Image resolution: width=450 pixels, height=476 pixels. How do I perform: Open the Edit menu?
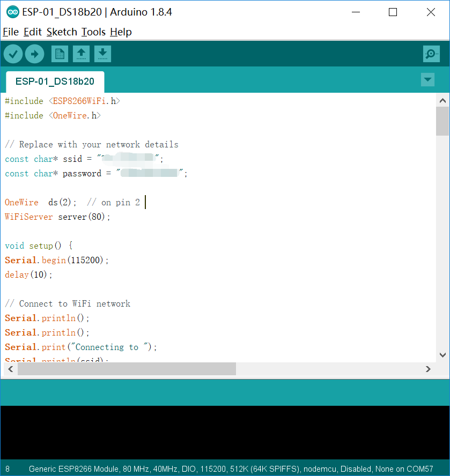pos(33,32)
